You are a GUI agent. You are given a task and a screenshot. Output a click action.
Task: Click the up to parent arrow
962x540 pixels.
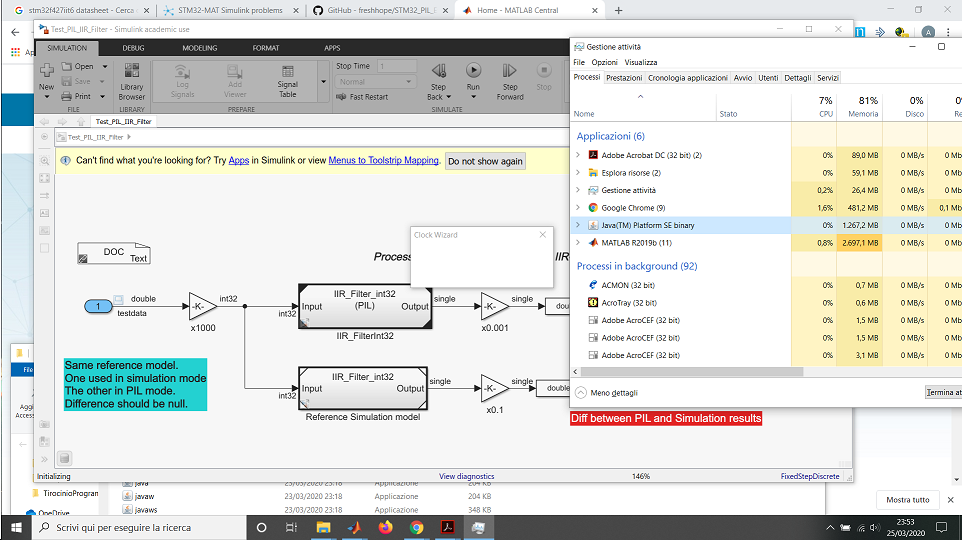[x=80, y=122]
